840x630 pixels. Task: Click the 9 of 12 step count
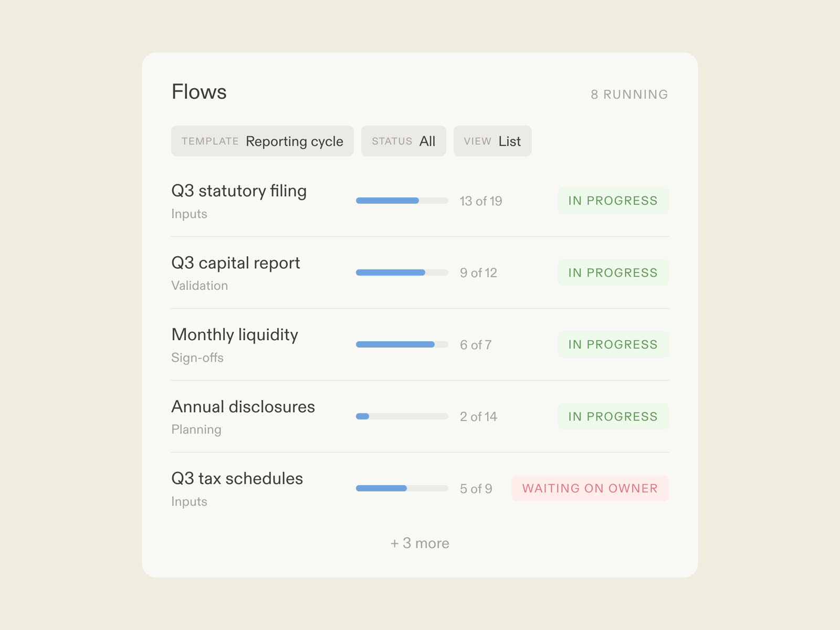[478, 273]
